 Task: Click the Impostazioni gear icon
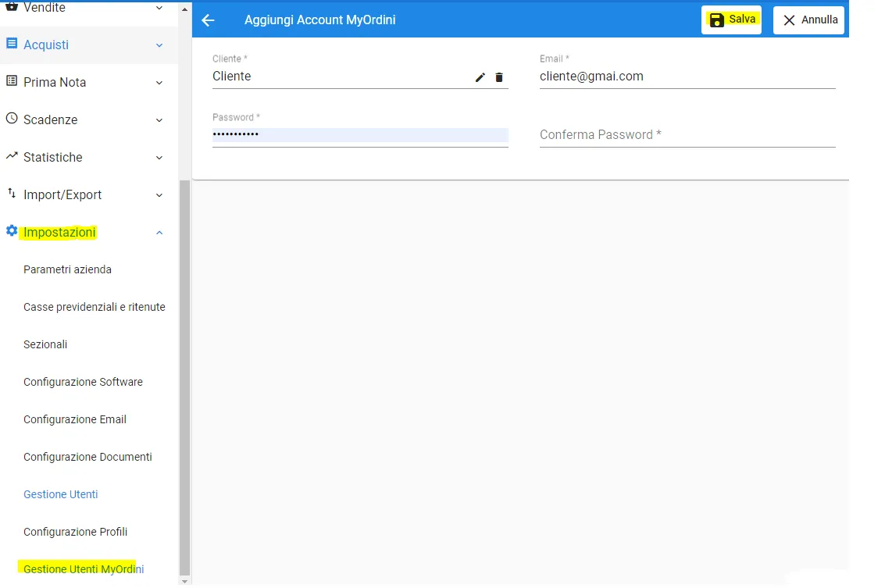point(11,231)
